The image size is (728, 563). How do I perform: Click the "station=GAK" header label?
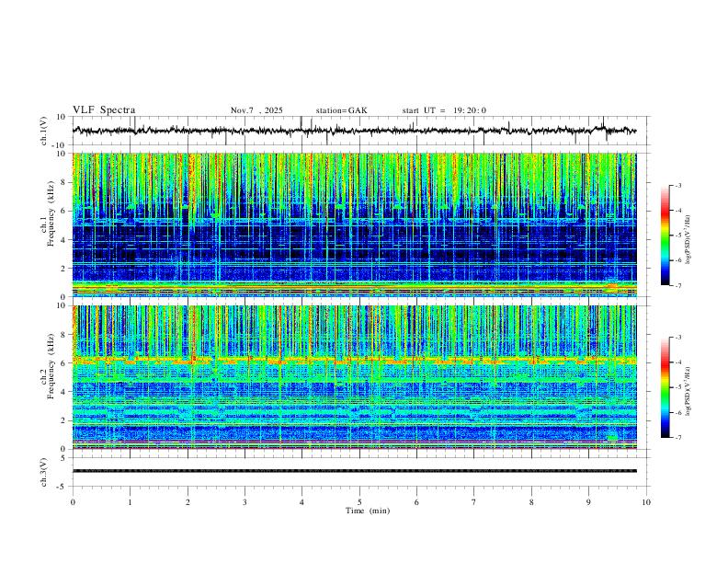341,110
